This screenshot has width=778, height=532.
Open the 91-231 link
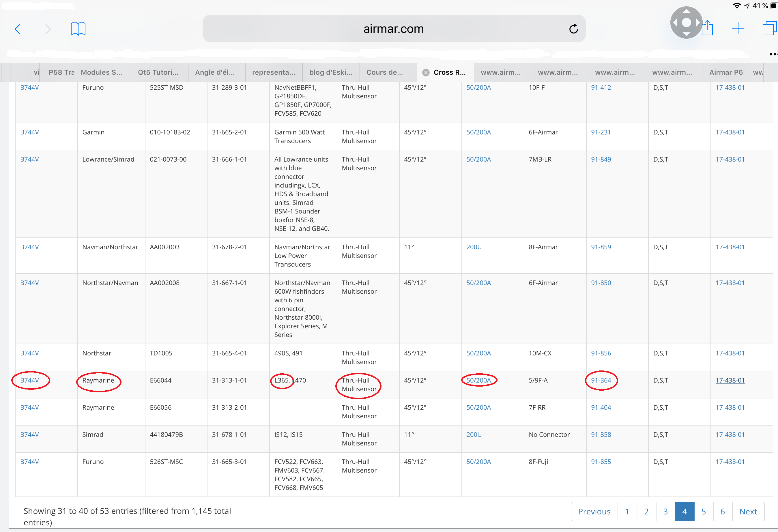click(x=601, y=132)
